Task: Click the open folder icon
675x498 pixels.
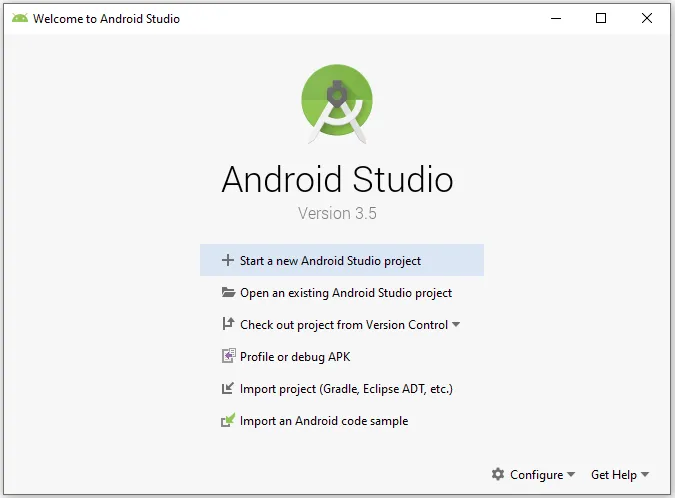Action: pyautogui.click(x=228, y=292)
